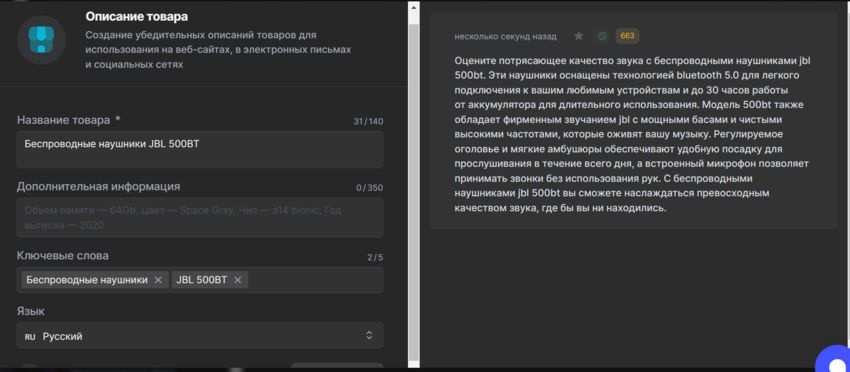Click the Название товара input field
The width and height of the screenshot is (850, 372).
(200, 149)
